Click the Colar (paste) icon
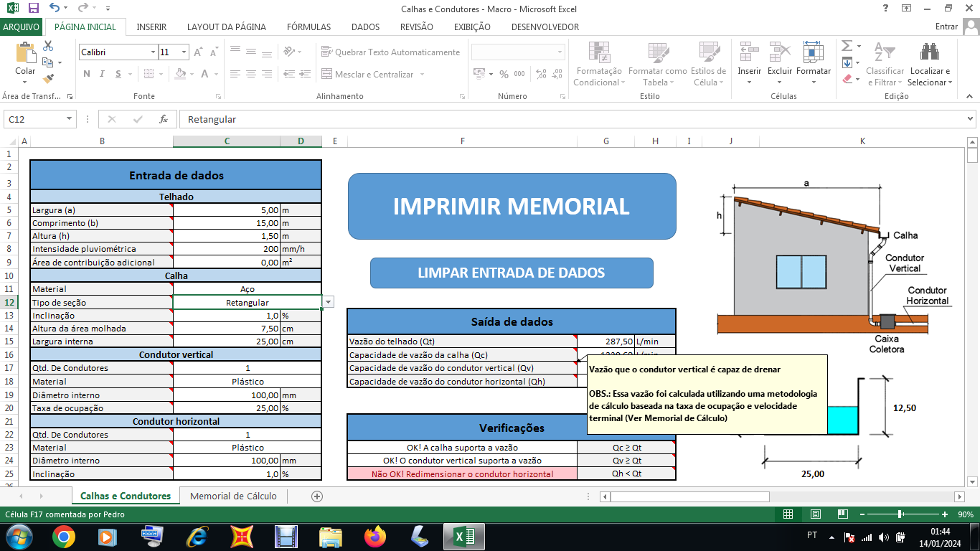The width and height of the screenshot is (980, 551). point(25,53)
